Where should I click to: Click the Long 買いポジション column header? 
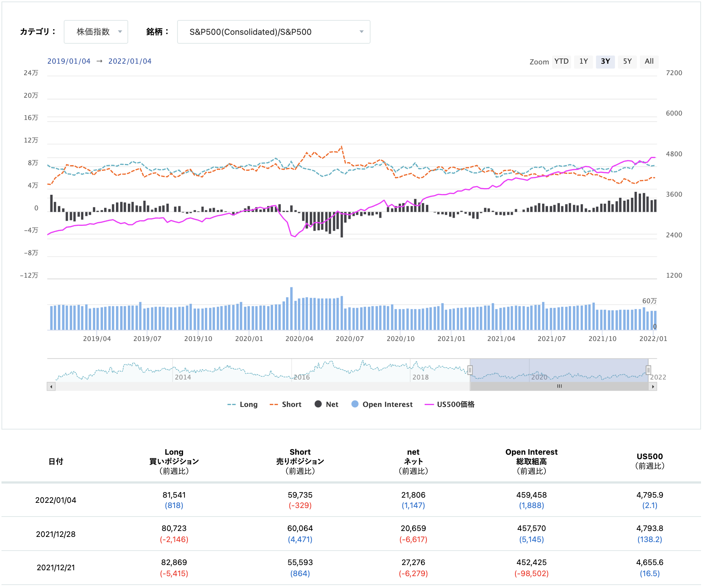(174, 461)
